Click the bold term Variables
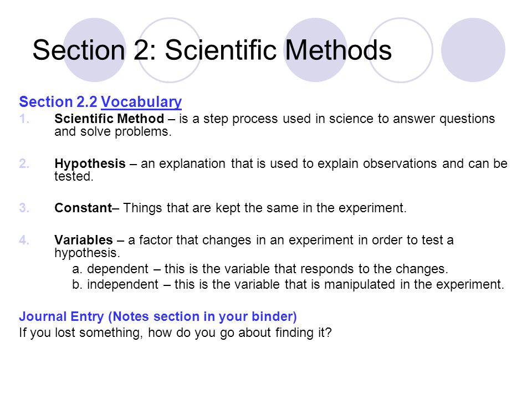 click(x=84, y=240)
